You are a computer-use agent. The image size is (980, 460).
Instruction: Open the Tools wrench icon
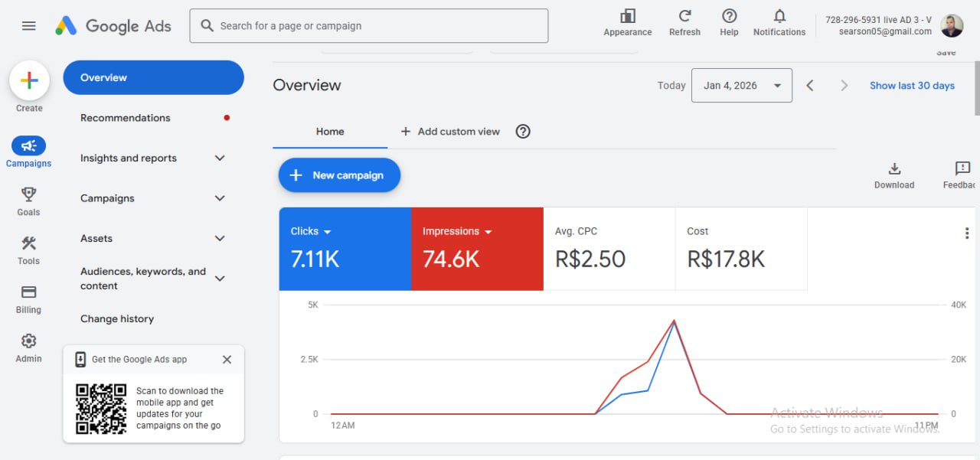coord(29,243)
